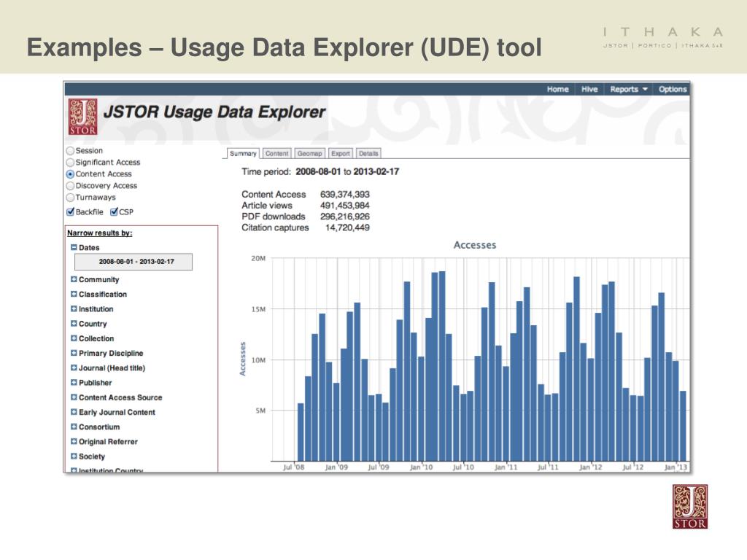The height and width of the screenshot is (560, 747).
Task: Click the Time period end date 2013-02-17
Action: [x=376, y=171]
